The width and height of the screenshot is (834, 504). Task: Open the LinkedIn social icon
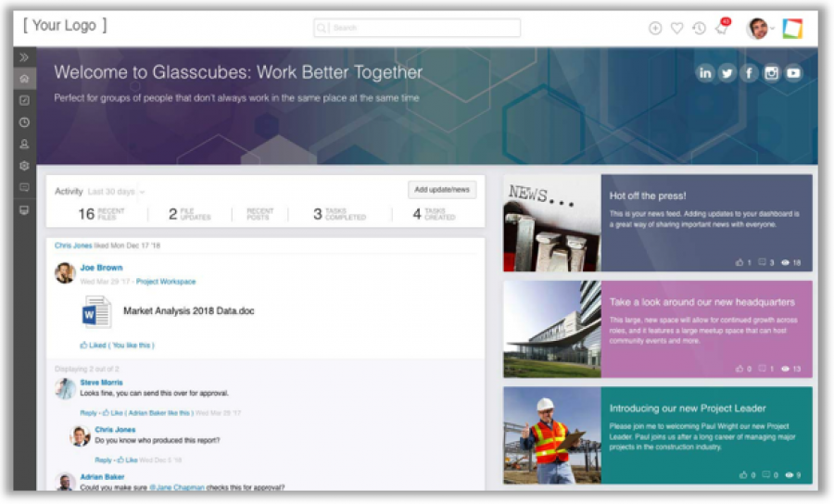pos(705,73)
